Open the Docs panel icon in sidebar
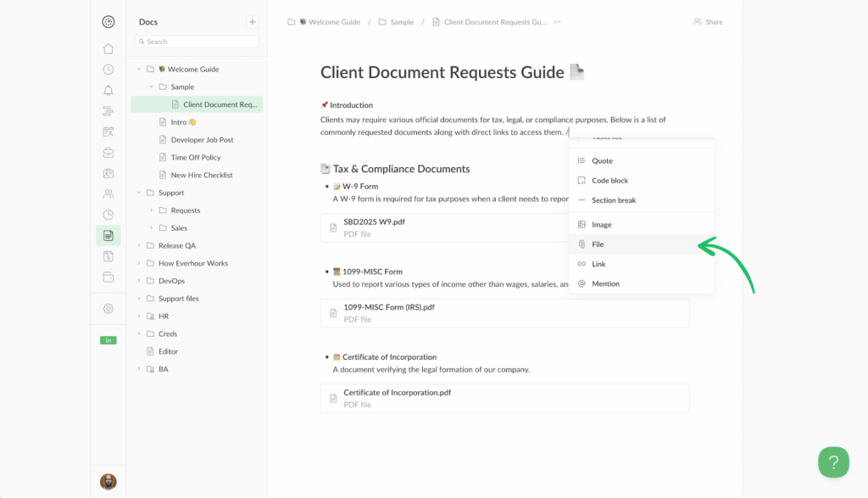 coord(108,235)
